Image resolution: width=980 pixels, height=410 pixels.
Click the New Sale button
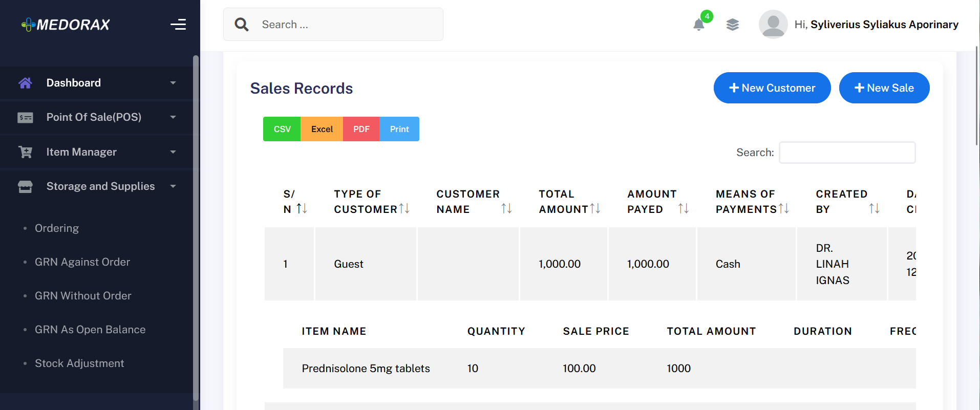pos(884,88)
